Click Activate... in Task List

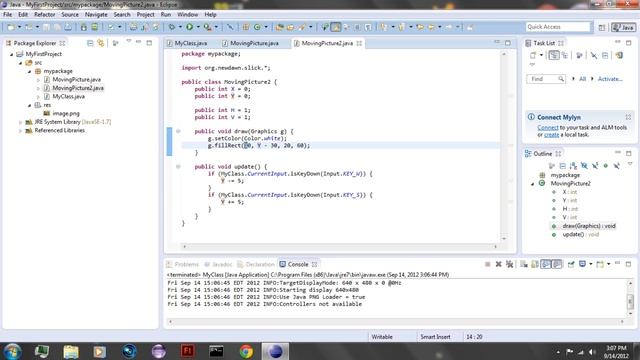click(610, 79)
